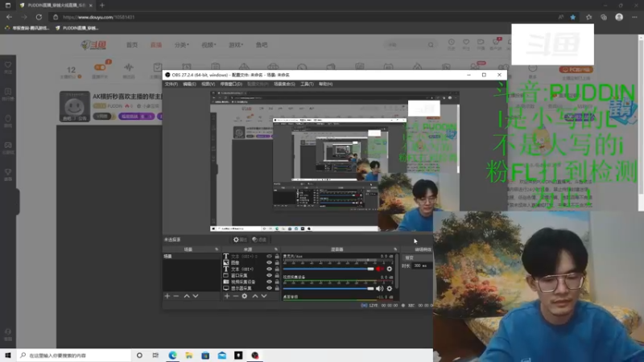Go to 直播 on Douyu navigation
The width and height of the screenshot is (644, 362).
coord(156,45)
